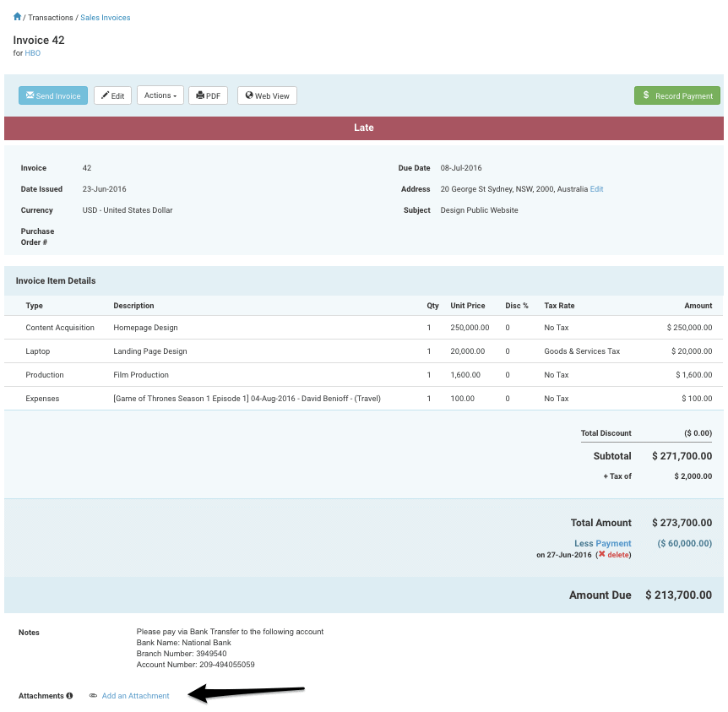Open Transactions from the breadcrumb

click(50, 17)
